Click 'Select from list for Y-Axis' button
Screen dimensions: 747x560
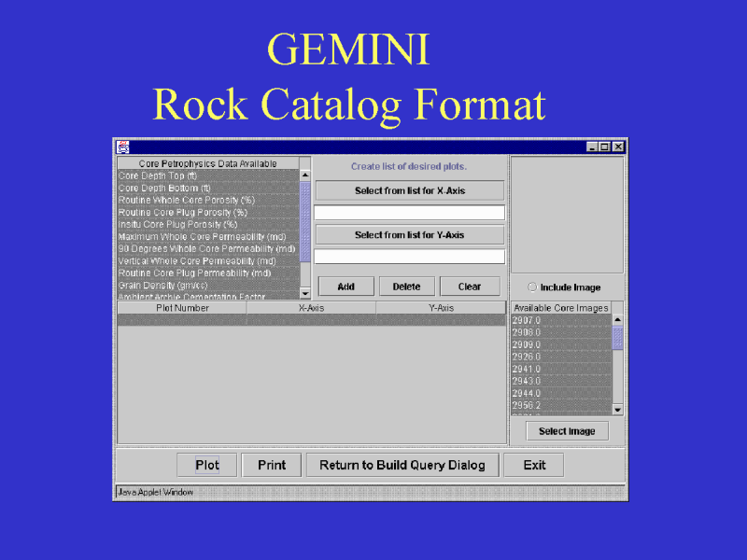click(x=410, y=235)
